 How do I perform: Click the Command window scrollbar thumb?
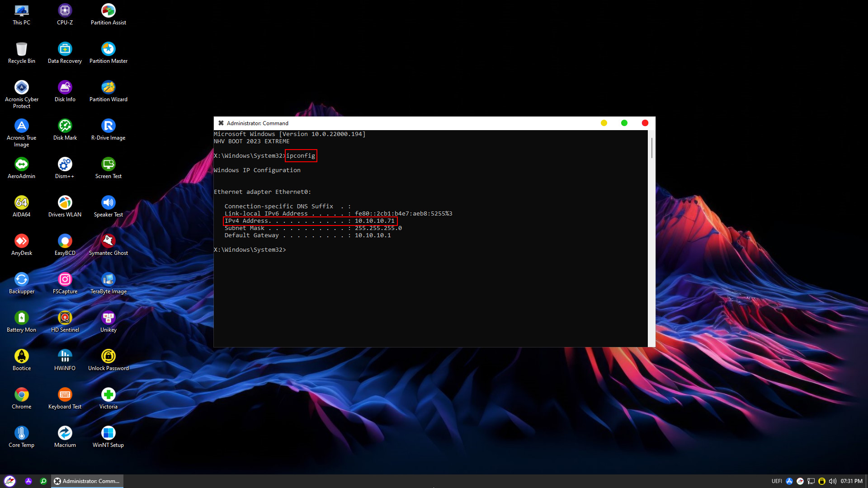pos(651,148)
